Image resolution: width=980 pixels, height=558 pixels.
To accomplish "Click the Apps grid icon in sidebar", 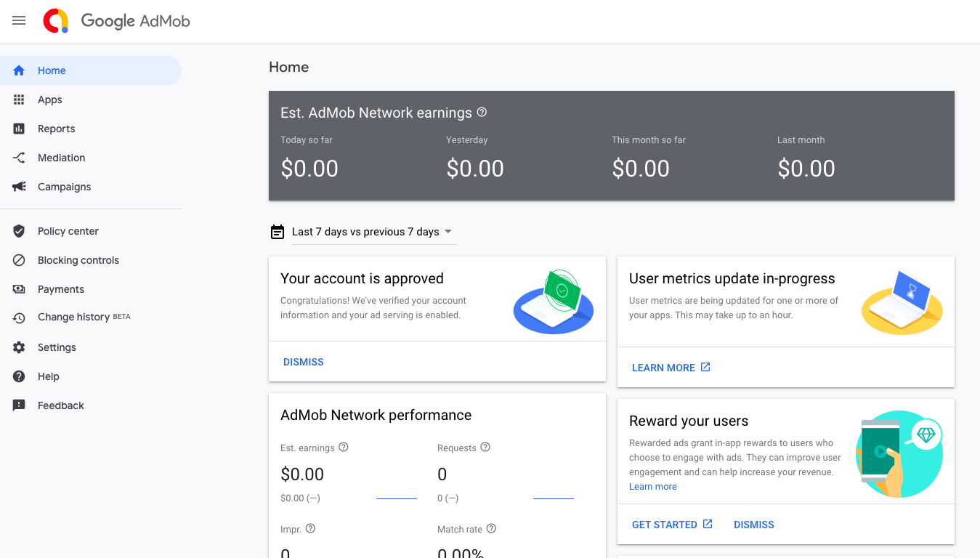I will tap(19, 100).
